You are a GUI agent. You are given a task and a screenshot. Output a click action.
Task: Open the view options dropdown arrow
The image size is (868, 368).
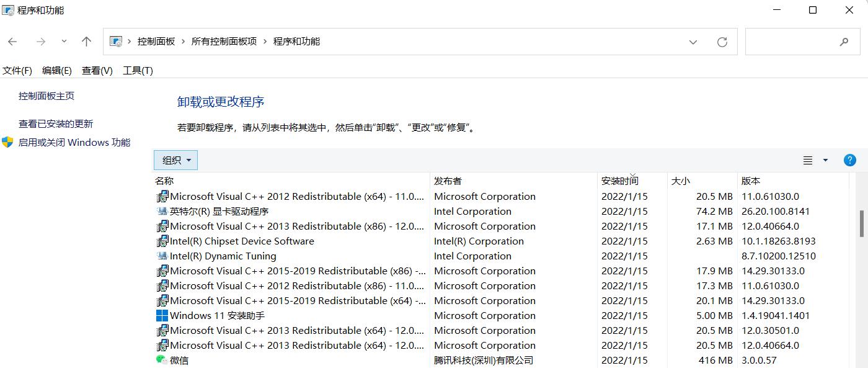click(x=825, y=160)
